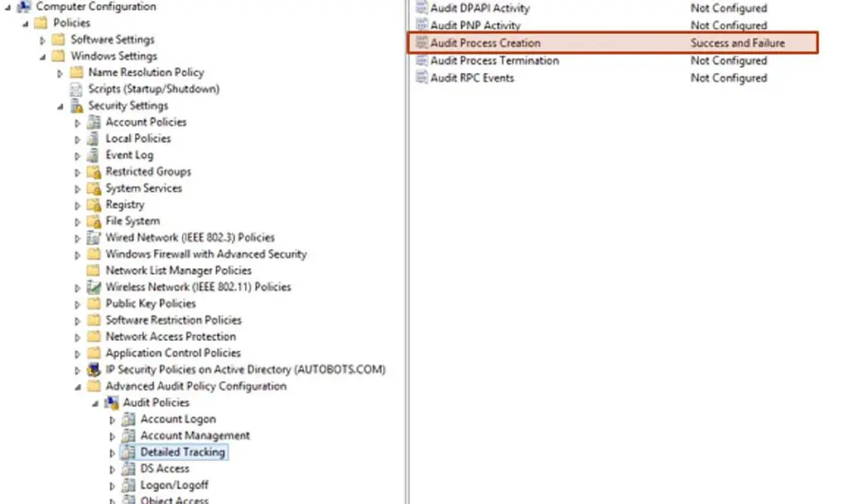Screen dimensions: 848x504
Task: Click the Scripts (Startup/Shutdown) icon
Action: point(75,89)
